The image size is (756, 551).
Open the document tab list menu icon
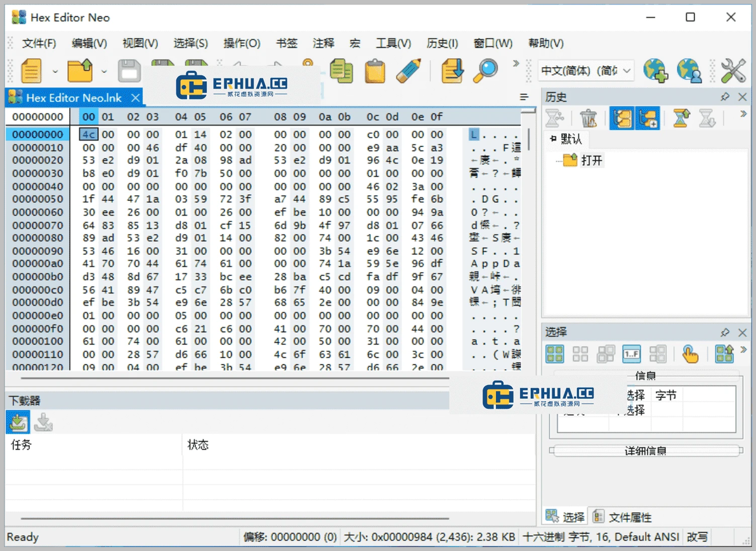pos(525,98)
